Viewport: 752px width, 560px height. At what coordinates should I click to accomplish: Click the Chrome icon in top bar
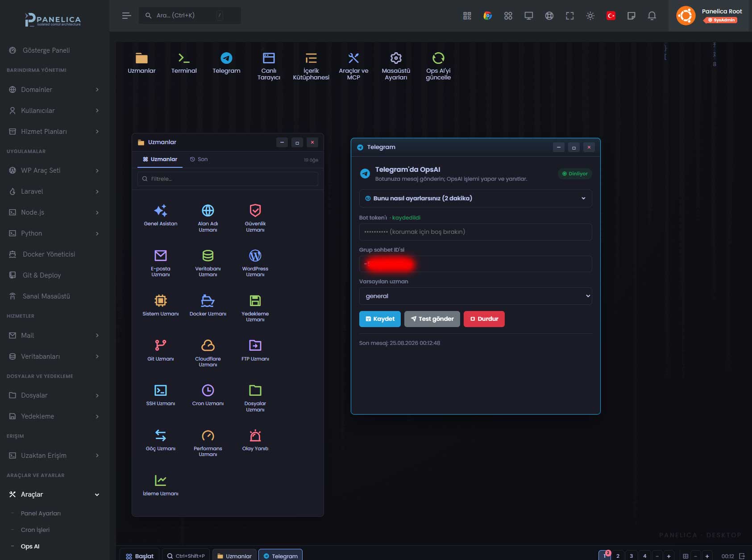click(x=488, y=16)
